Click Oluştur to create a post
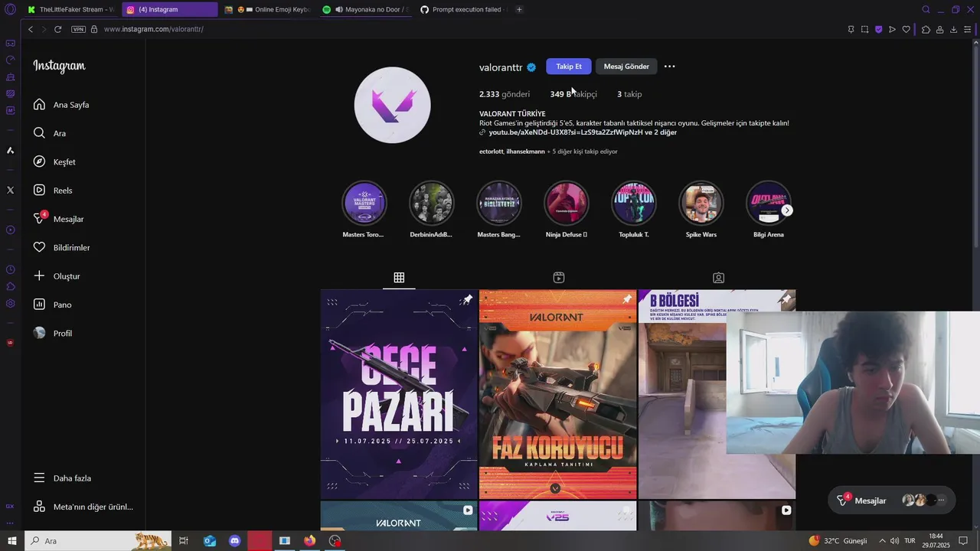Screen dimensions: 980x551 click(57, 276)
